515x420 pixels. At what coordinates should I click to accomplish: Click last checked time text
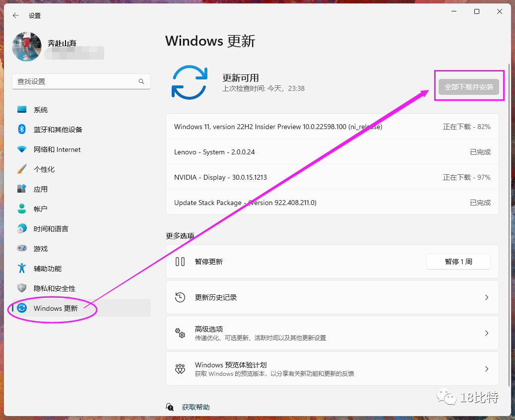pos(263,88)
